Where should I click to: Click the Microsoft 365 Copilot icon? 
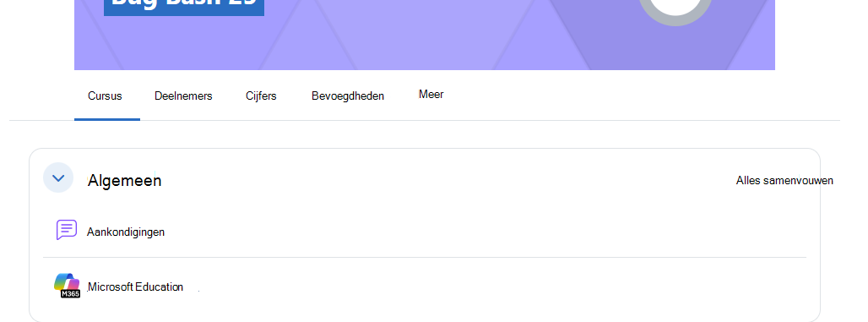pos(67,286)
